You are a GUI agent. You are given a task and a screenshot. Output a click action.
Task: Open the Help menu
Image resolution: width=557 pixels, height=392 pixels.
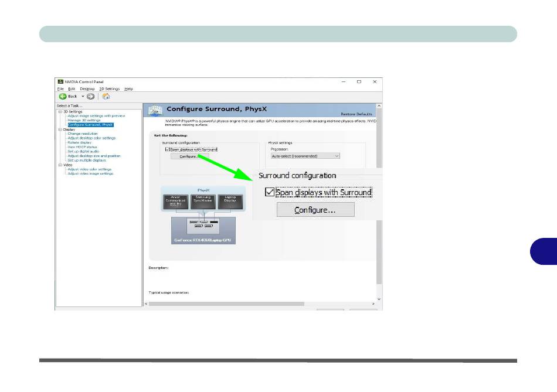[128, 88]
